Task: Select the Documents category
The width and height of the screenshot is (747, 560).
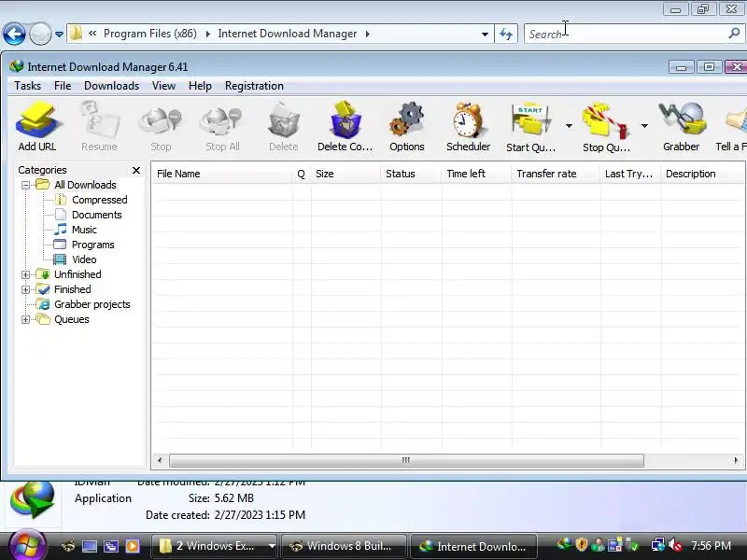Action: pyautogui.click(x=97, y=215)
